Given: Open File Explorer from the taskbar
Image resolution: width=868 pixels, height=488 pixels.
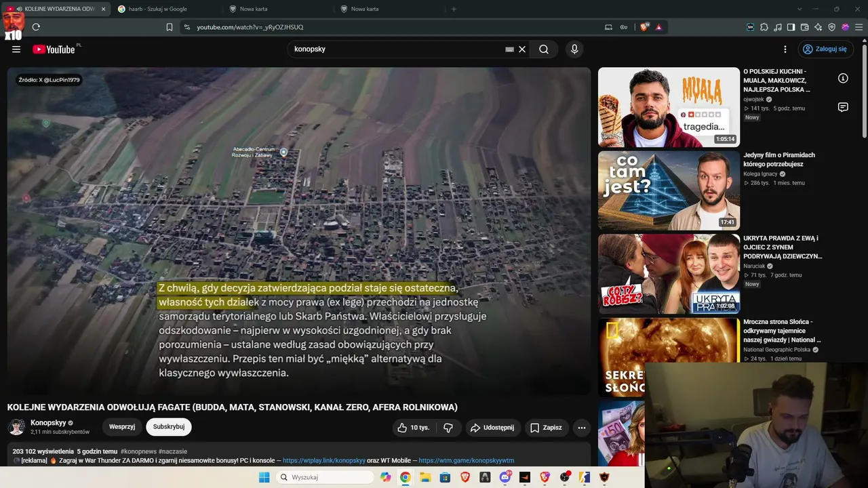Looking at the screenshot, I should [x=425, y=477].
